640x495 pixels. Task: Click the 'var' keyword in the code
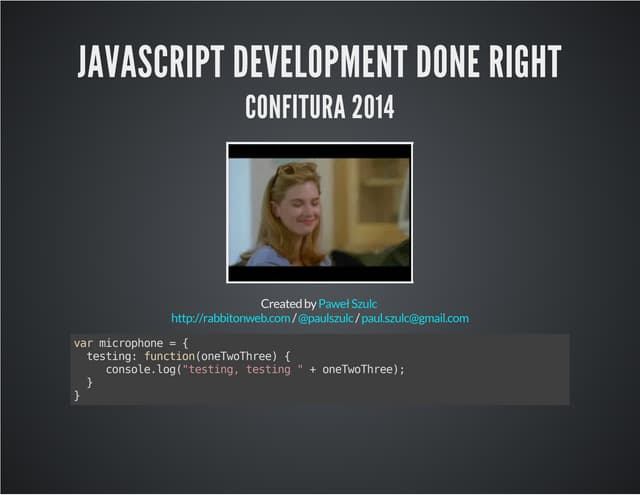(x=83, y=342)
